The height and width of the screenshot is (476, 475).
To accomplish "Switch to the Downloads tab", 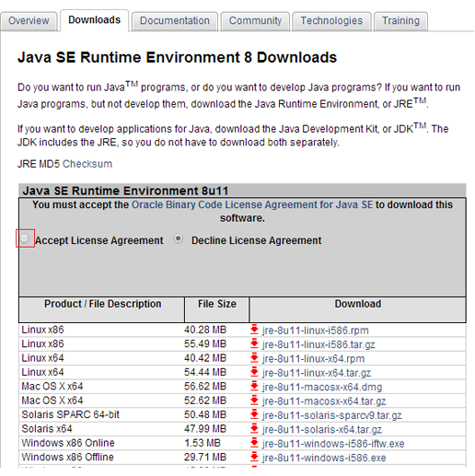I will click(94, 20).
